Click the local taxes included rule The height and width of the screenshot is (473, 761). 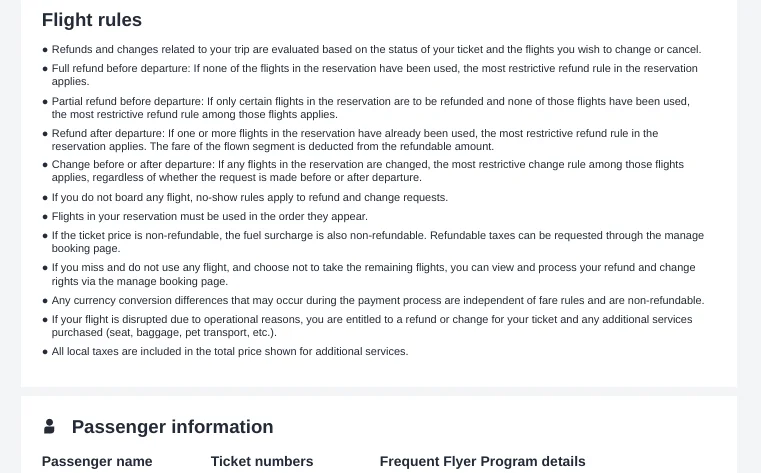(230, 351)
